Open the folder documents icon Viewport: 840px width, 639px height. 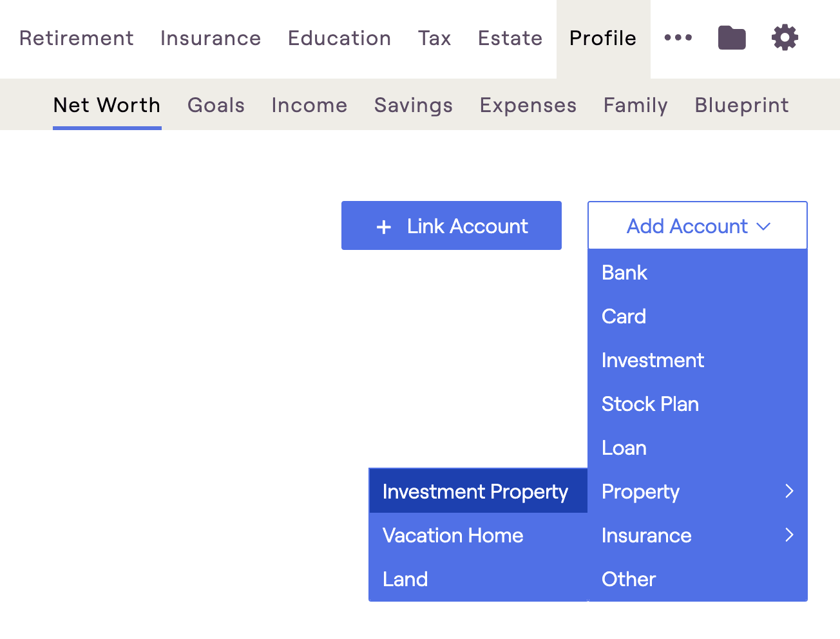[x=732, y=38]
